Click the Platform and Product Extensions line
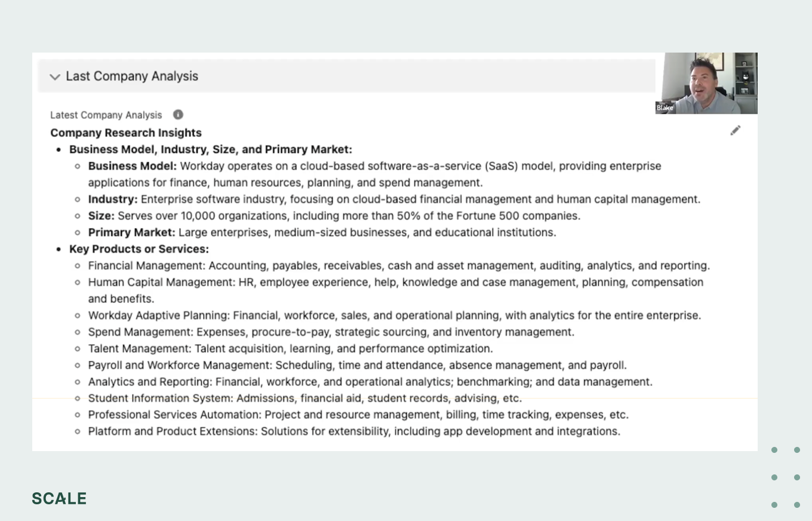The image size is (812, 521). point(354,431)
